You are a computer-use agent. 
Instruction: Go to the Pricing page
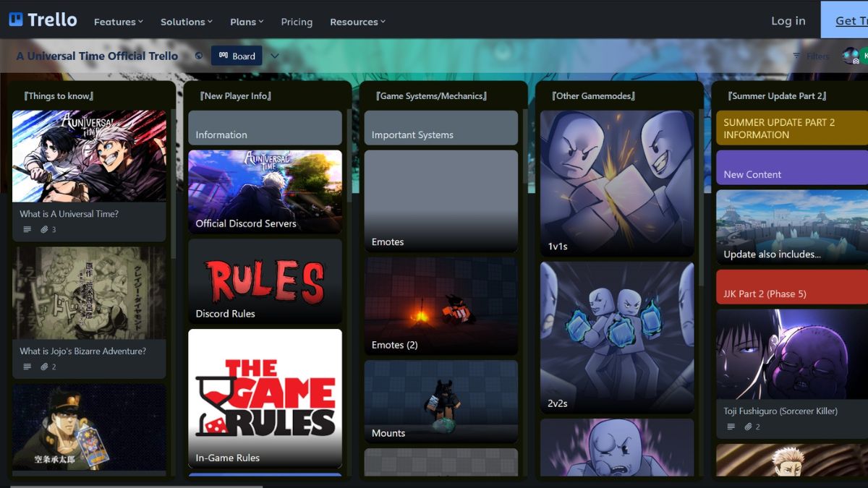[x=297, y=22]
